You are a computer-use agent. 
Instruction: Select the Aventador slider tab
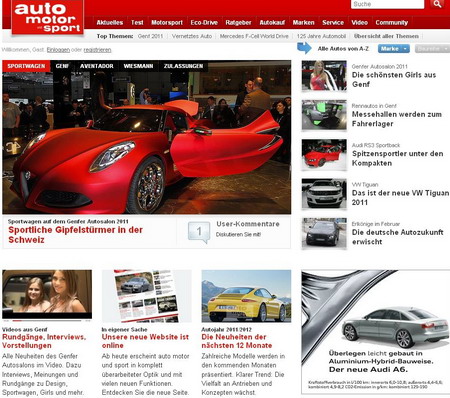tap(97, 66)
